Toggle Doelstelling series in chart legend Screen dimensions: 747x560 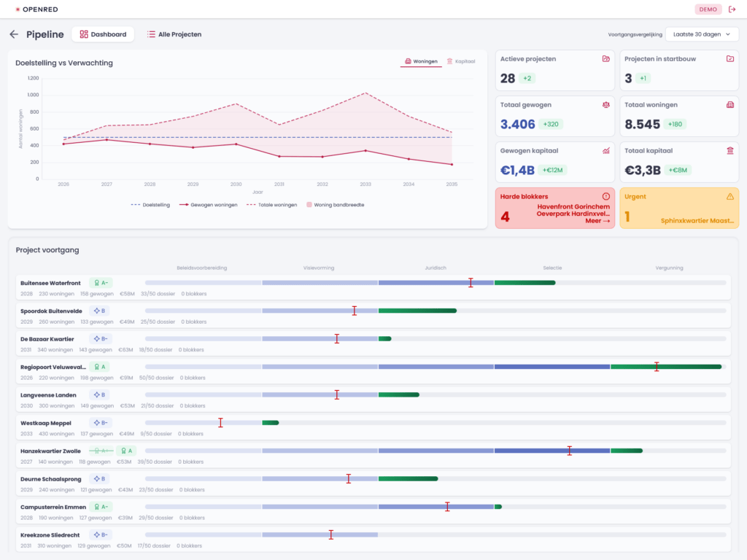(x=150, y=205)
